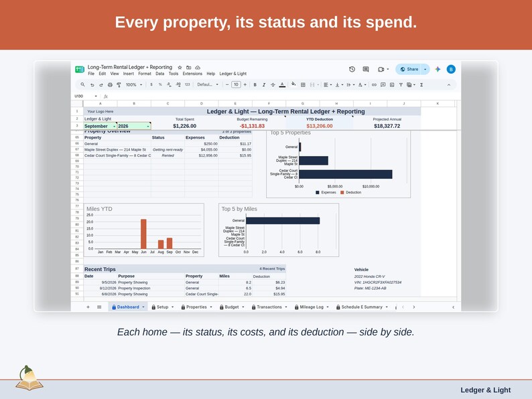Click the font size field

coord(236,85)
